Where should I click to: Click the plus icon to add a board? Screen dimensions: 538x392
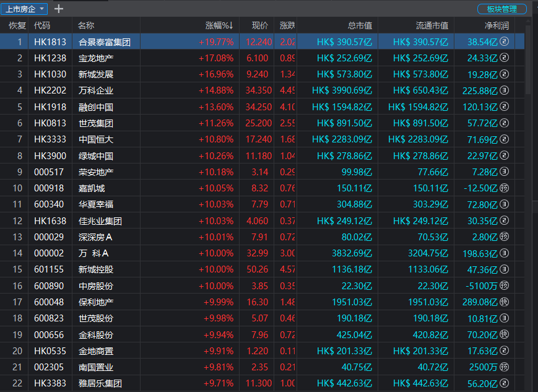click(x=59, y=9)
